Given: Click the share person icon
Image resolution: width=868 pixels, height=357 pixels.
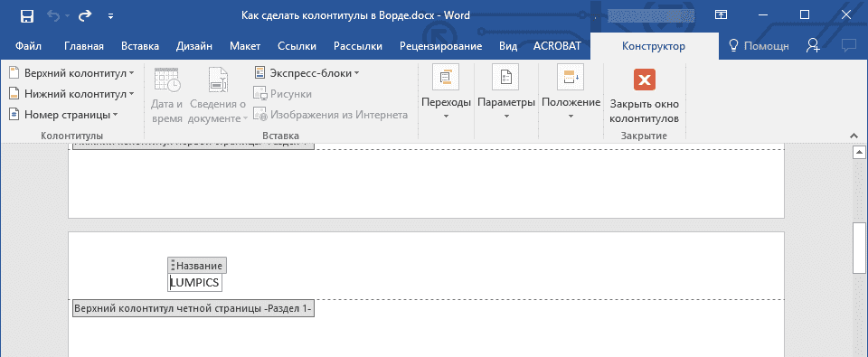Looking at the screenshot, I should click(813, 46).
